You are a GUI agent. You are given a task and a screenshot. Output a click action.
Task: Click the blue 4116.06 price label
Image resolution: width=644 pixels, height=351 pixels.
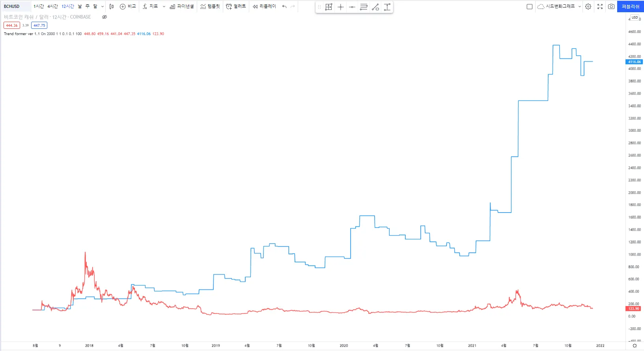pos(635,62)
